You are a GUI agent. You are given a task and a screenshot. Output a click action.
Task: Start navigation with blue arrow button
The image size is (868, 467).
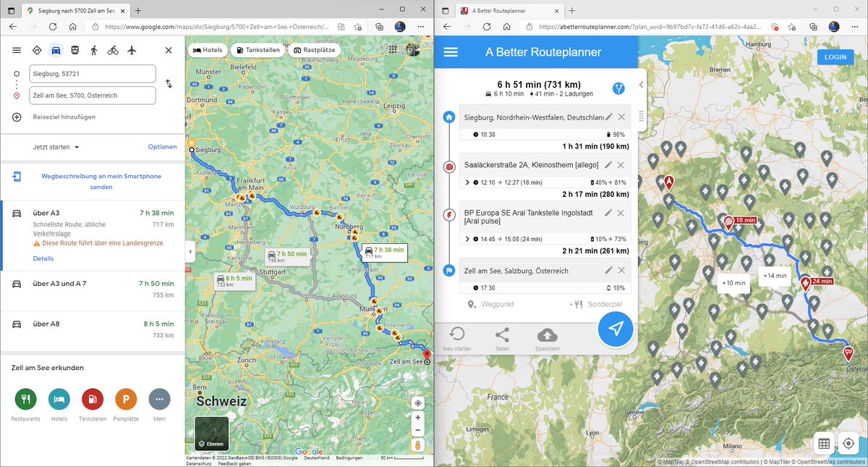coord(616,329)
